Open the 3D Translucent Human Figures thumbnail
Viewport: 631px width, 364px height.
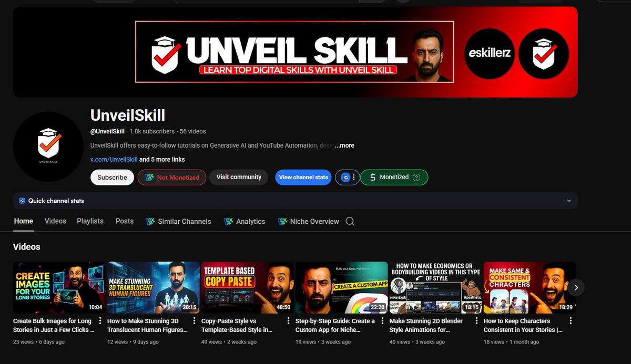coord(154,288)
